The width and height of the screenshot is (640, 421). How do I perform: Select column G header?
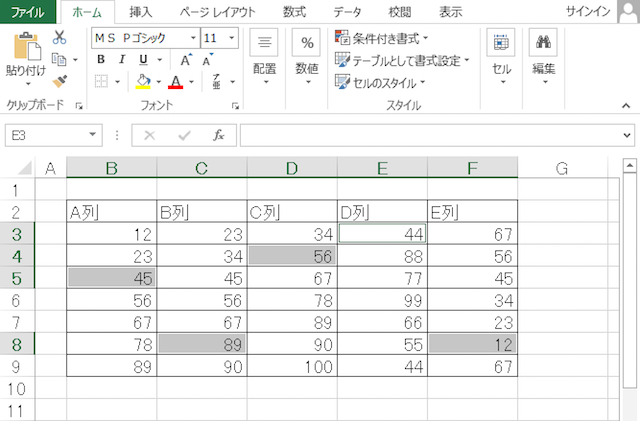[x=562, y=167]
